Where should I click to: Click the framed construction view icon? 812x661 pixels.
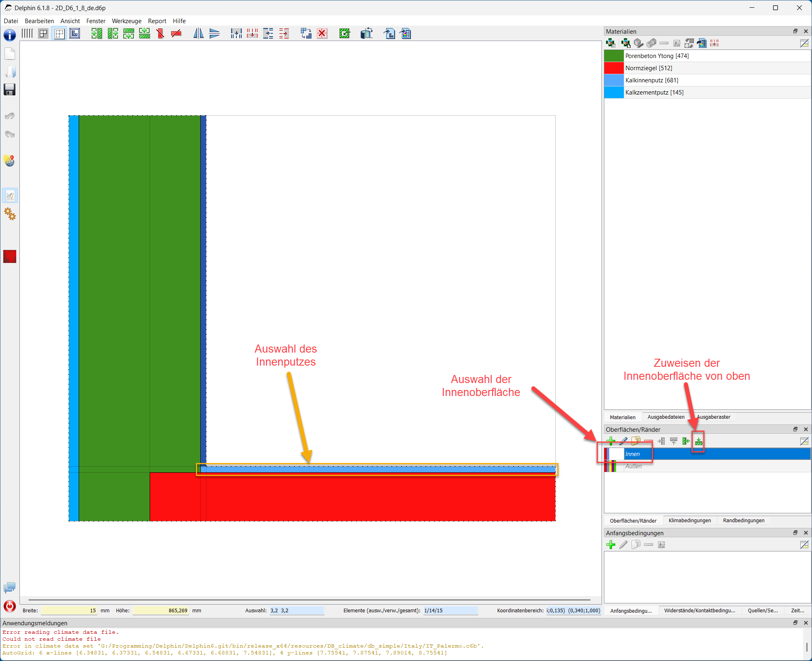[x=75, y=33]
